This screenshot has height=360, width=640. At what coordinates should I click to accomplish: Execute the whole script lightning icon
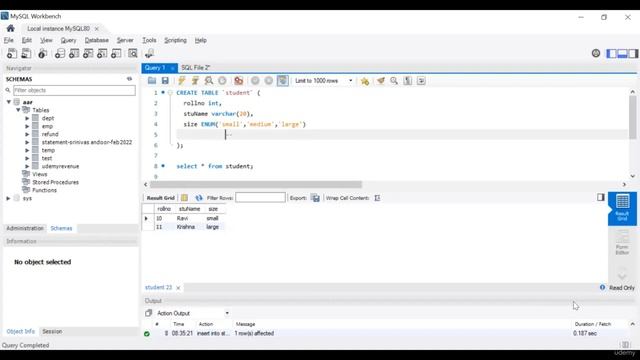[x=182, y=81]
